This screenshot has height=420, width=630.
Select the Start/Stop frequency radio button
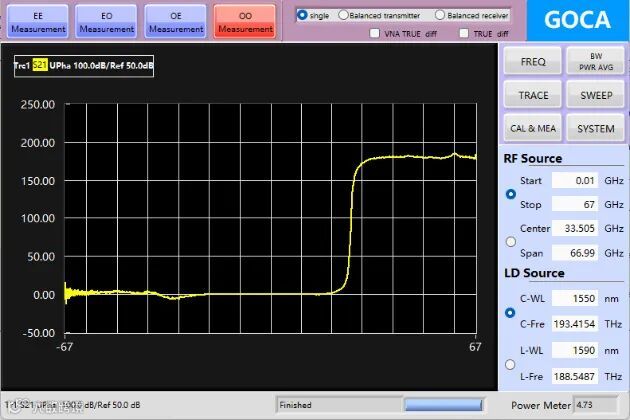(x=511, y=194)
